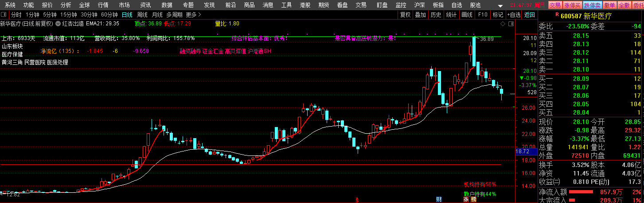Screen dimensions: 644x203
Task: Add stock with +自选 button
Action: [513, 15]
